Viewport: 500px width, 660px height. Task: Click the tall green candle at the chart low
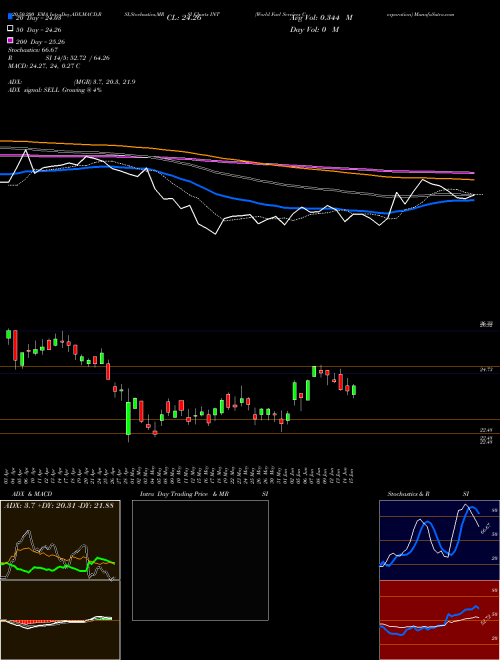pyautogui.click(x=128, y=418)
